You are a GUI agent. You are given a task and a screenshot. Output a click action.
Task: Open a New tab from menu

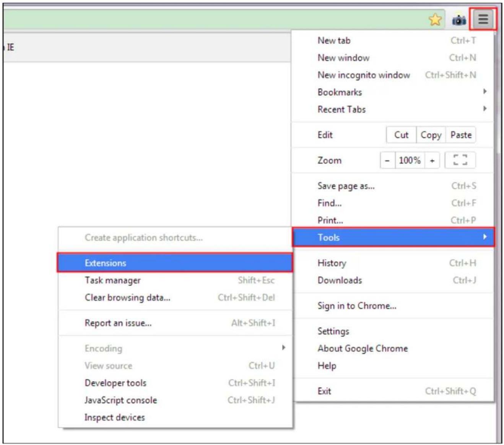point(393,40)
